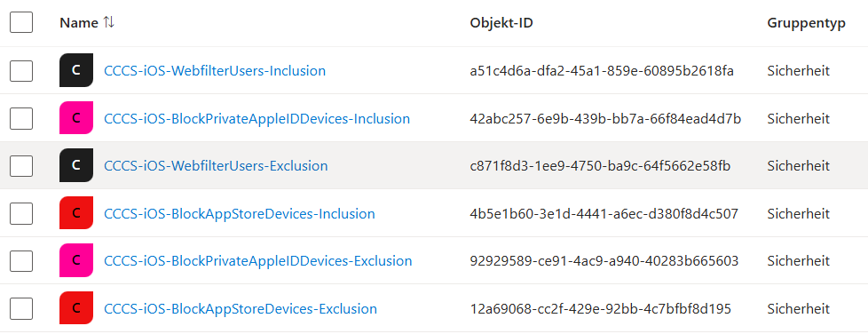Click the black avatar icon for WebfilterUsers-Exclusion
The width and height of the screenshot is (868, 334).
coord(76,165)
